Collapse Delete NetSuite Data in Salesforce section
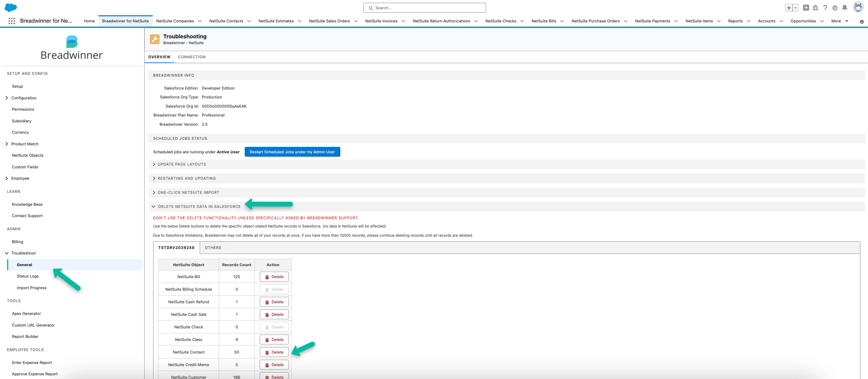The height and width of the screenshot is (379, 868). pyautogui.click(x=154, y=207)
